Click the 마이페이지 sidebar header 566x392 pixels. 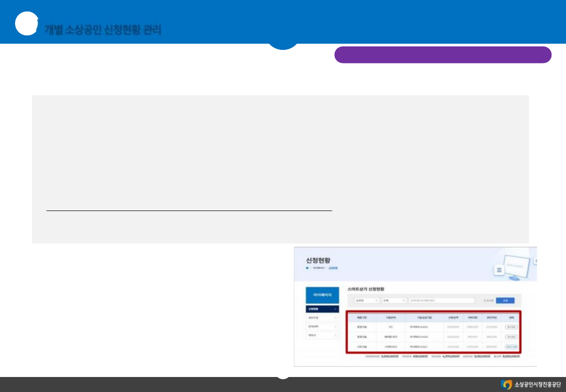click(x=322, y=295)
